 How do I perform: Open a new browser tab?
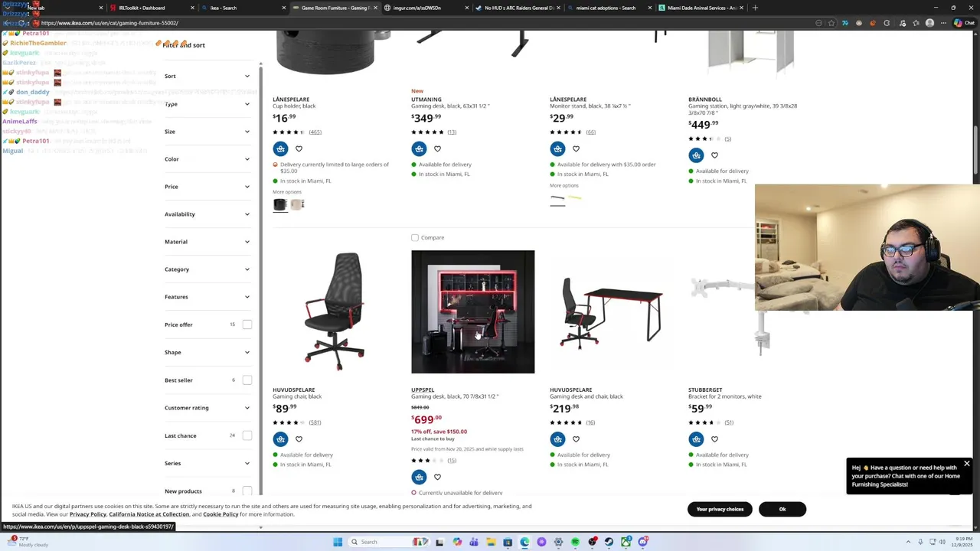click(755, 8)
